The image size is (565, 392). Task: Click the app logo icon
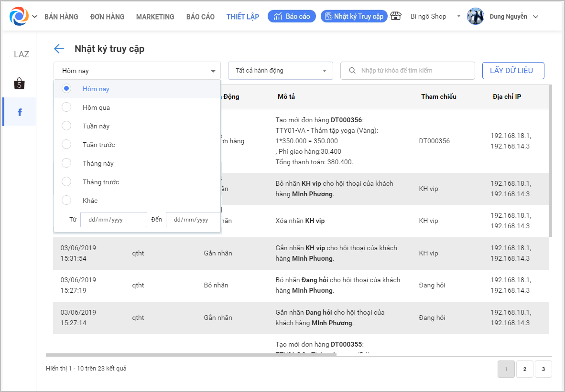click(19, 16)
